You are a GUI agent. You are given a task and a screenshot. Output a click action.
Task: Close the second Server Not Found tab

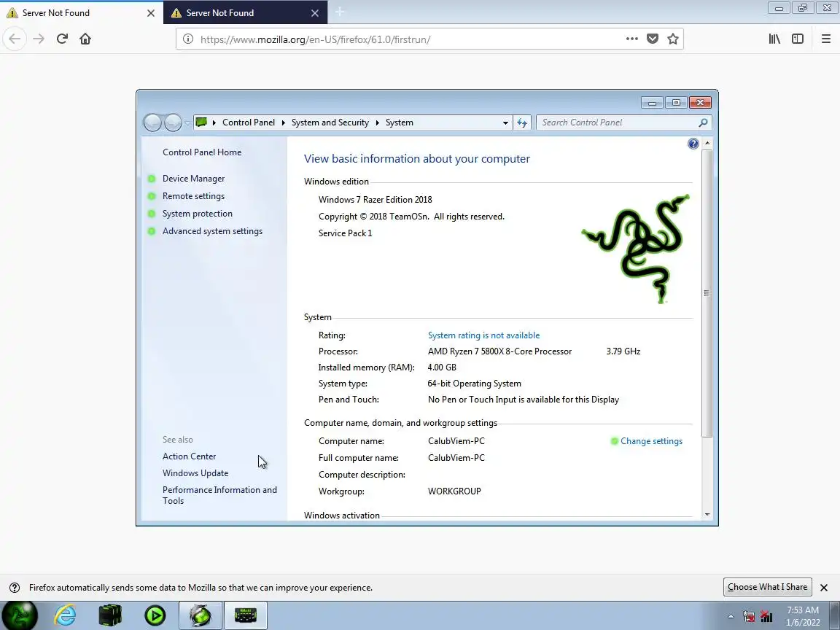pyautogui.click(x=315, y=13)
